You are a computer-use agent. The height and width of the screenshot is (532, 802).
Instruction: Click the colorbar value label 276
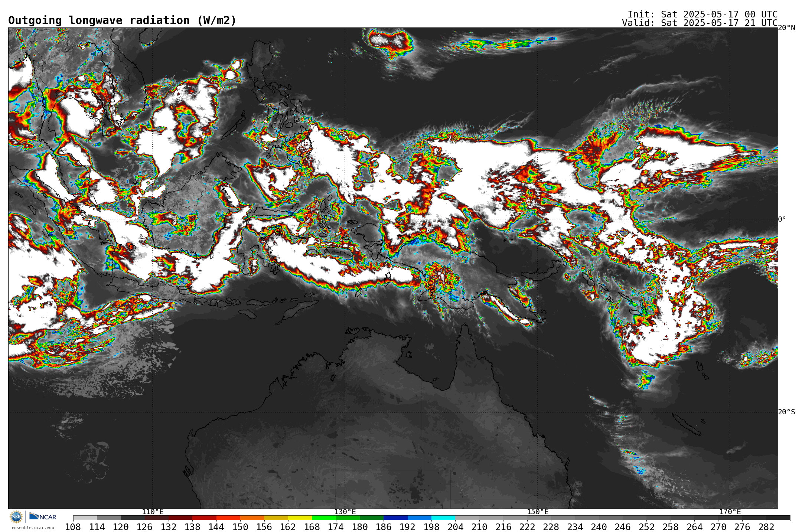742,527
